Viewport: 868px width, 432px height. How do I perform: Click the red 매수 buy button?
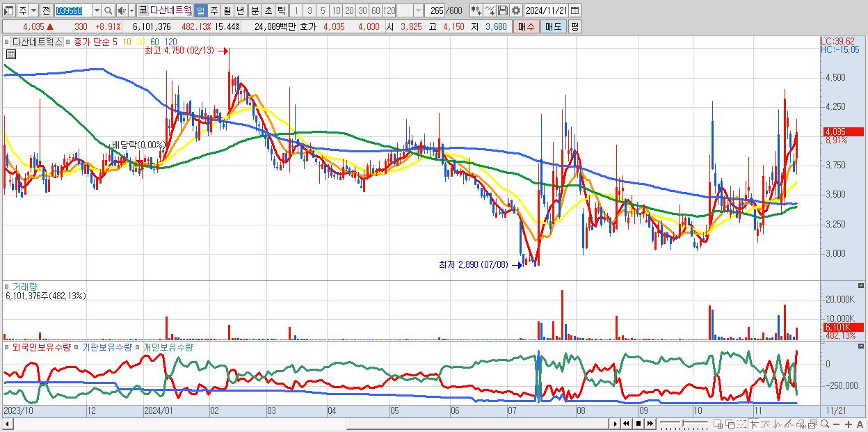pyautogui.click(x=526, y=26)
